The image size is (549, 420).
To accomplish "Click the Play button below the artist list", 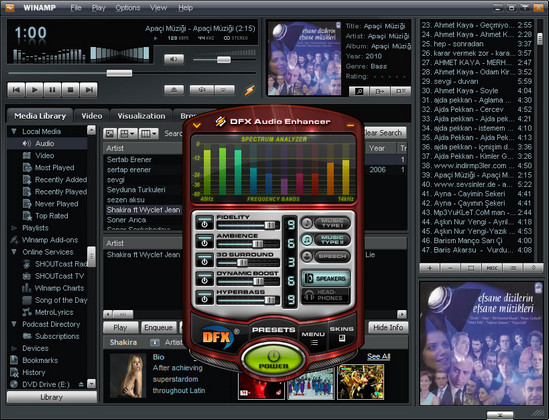I will click(120, 328).
